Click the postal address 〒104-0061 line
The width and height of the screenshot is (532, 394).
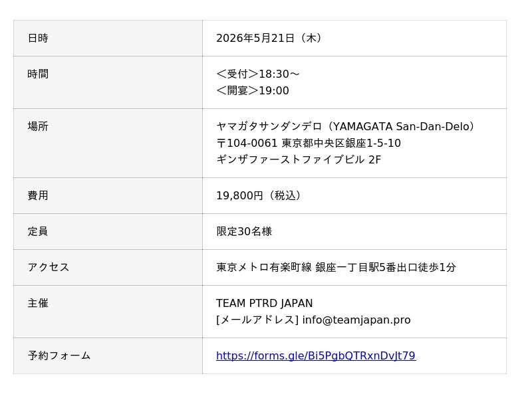(309, 143)
